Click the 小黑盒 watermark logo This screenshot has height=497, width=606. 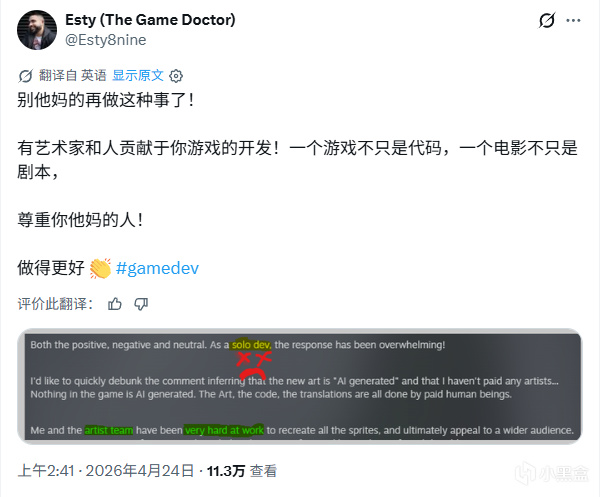tap(552, 474)
